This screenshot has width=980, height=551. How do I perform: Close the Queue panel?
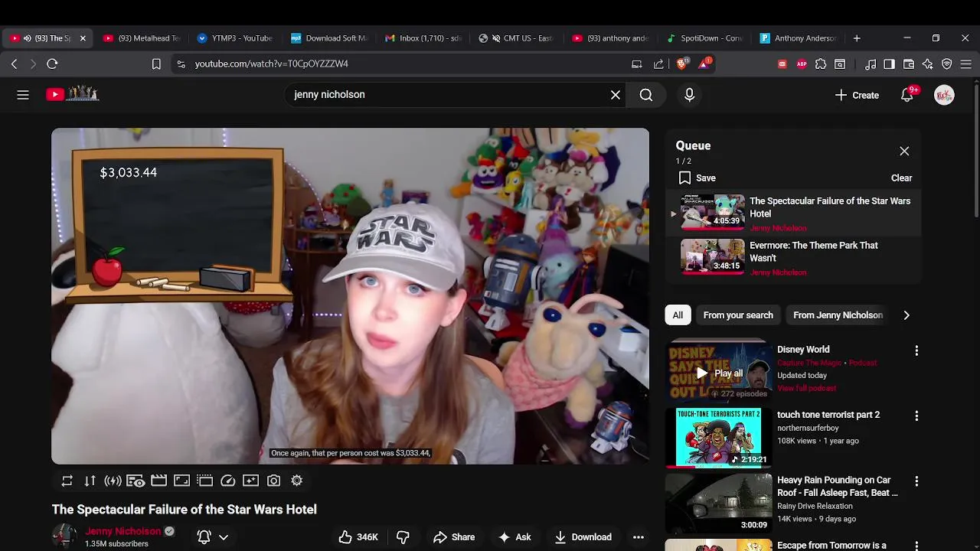[904, 152]
